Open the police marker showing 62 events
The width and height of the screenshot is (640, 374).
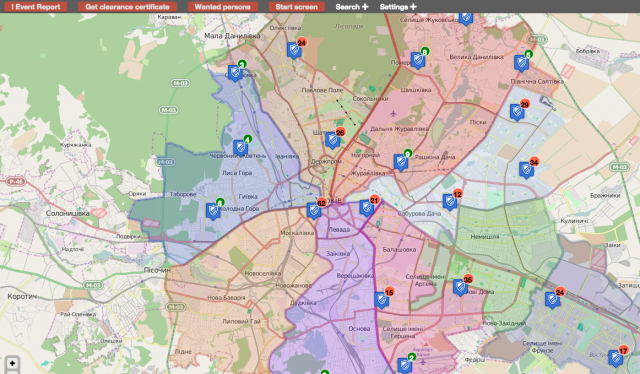point(314,211)
